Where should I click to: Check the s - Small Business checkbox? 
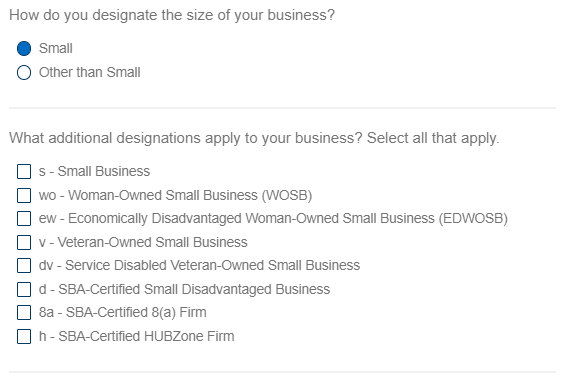[24, 172]
